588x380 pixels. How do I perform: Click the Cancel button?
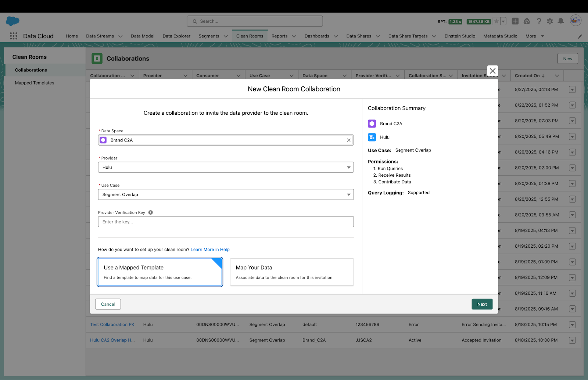[108, 304]
